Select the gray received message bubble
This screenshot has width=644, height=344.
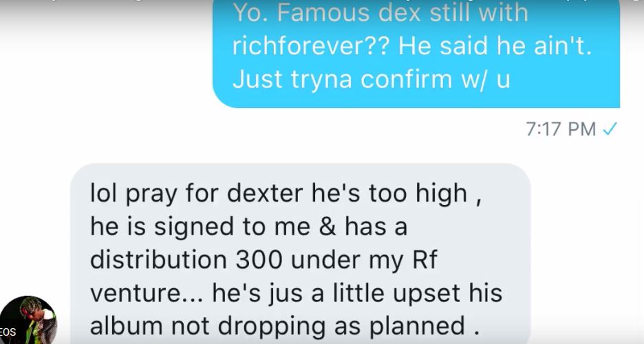[300, 254]
